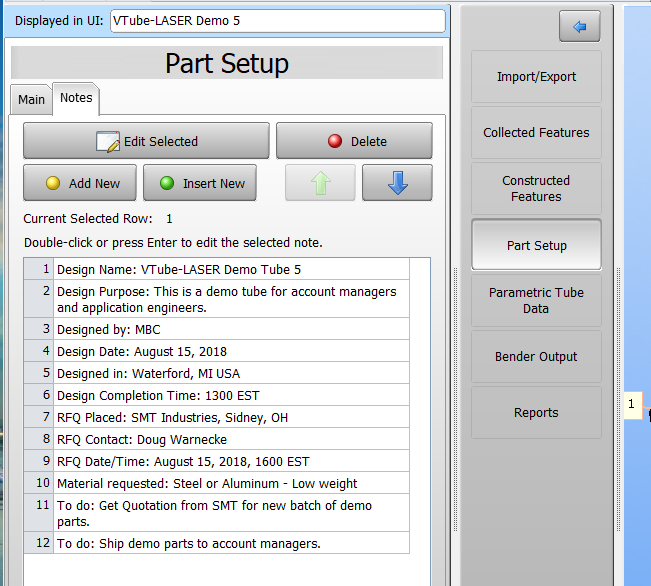Image resolution: width=651 pixels, height=586 pixels.
Task: Click Edit Selected notepad button
Action: (x=146, y=141)
